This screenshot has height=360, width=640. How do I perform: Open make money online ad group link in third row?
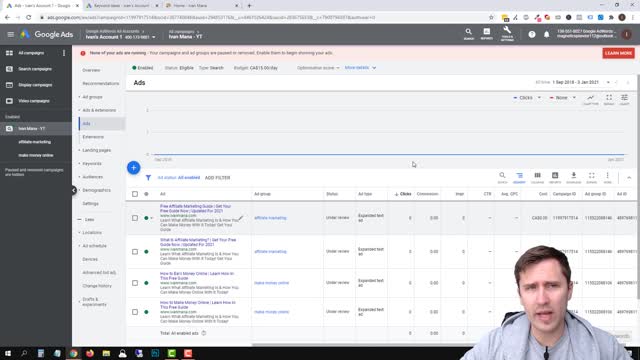click(271, 283)
